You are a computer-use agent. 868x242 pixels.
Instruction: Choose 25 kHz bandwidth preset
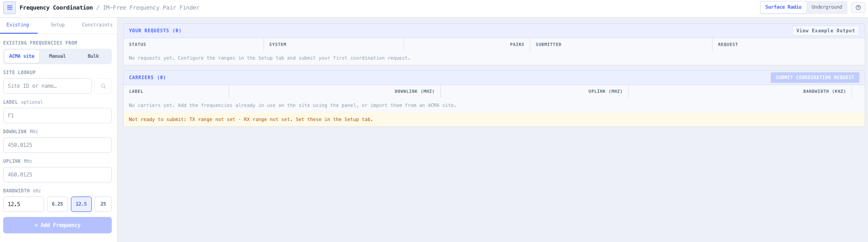103,204
